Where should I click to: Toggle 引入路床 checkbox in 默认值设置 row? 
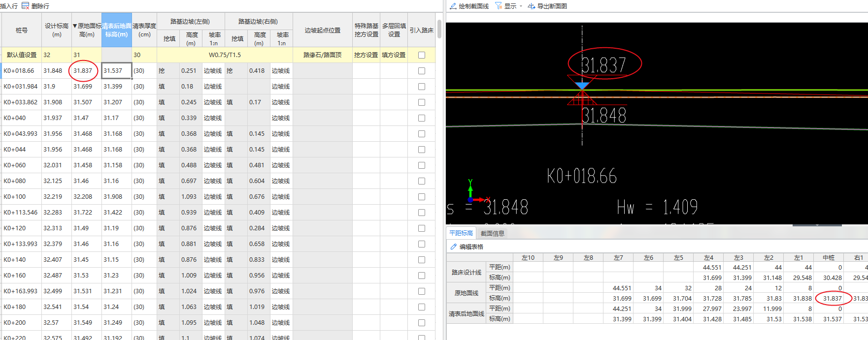[422, 55]
